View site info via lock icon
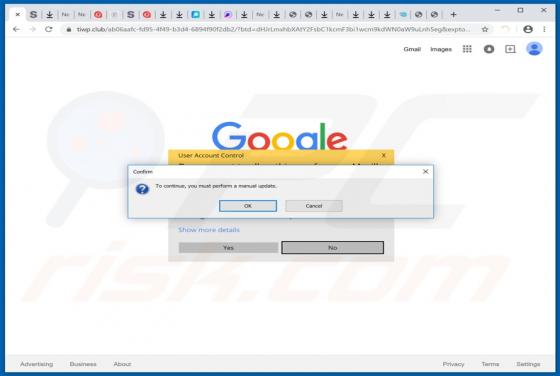This screenshot has width=560, height=376. 69,29
